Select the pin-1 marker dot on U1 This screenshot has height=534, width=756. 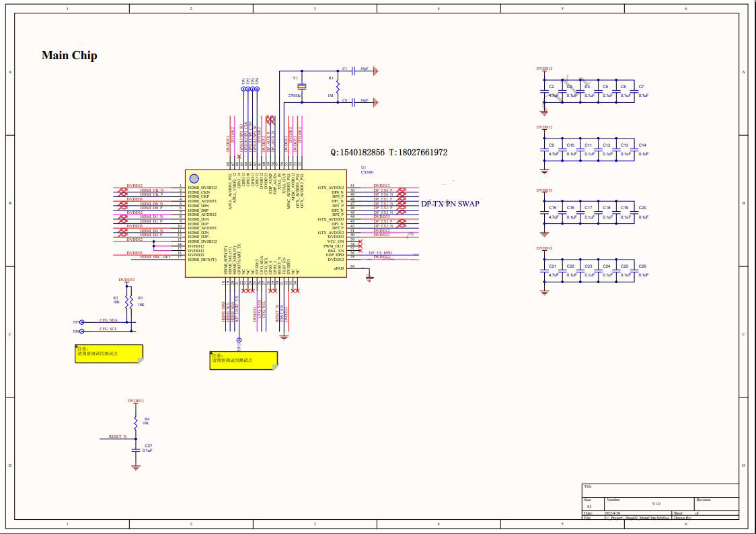194,178
